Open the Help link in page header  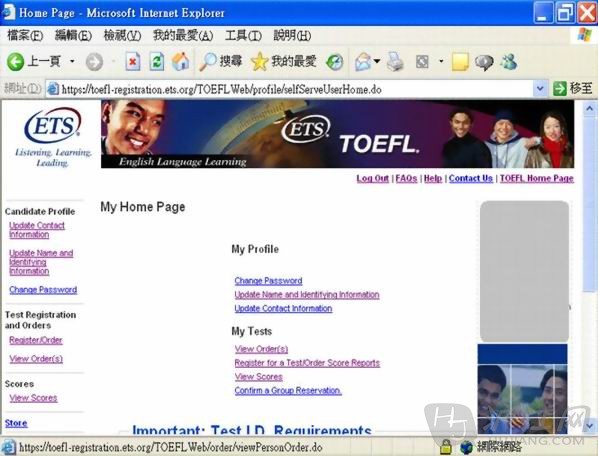click(433, 178)
